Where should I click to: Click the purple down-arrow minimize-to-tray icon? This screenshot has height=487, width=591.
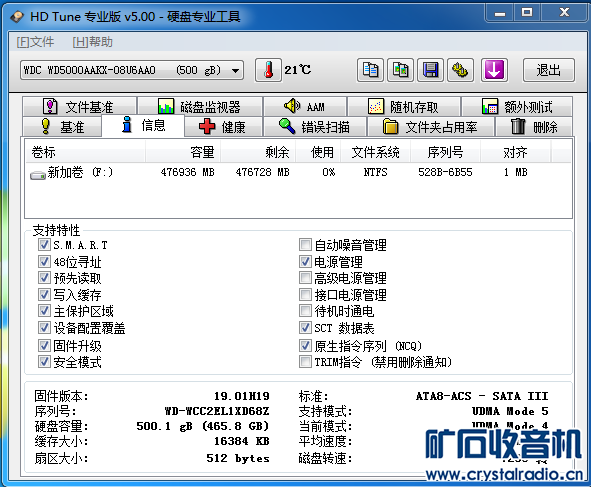(494, 70)
